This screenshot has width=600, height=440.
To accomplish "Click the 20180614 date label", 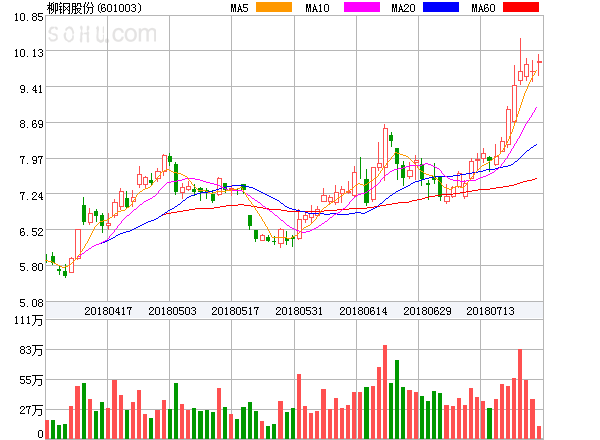I will [x=362, y=311].
